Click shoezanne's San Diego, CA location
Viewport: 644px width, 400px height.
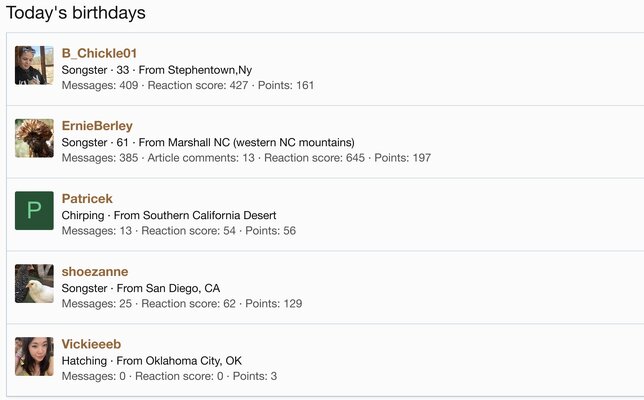(x=183, y=288)
